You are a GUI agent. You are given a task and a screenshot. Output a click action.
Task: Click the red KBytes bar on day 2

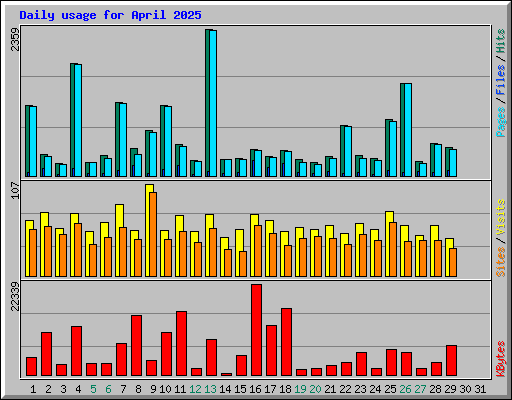click(46, 354)
